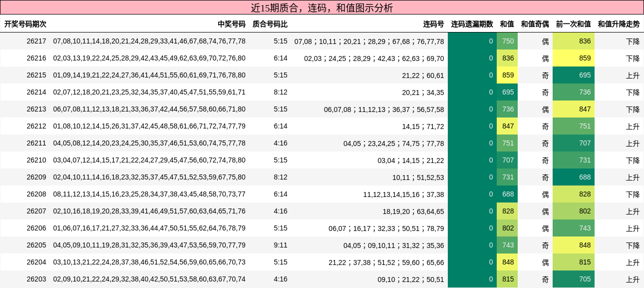
Task: Click the 和值 cell 695 in row 26214
Action: pyautogui.click(x=507, y=92)
